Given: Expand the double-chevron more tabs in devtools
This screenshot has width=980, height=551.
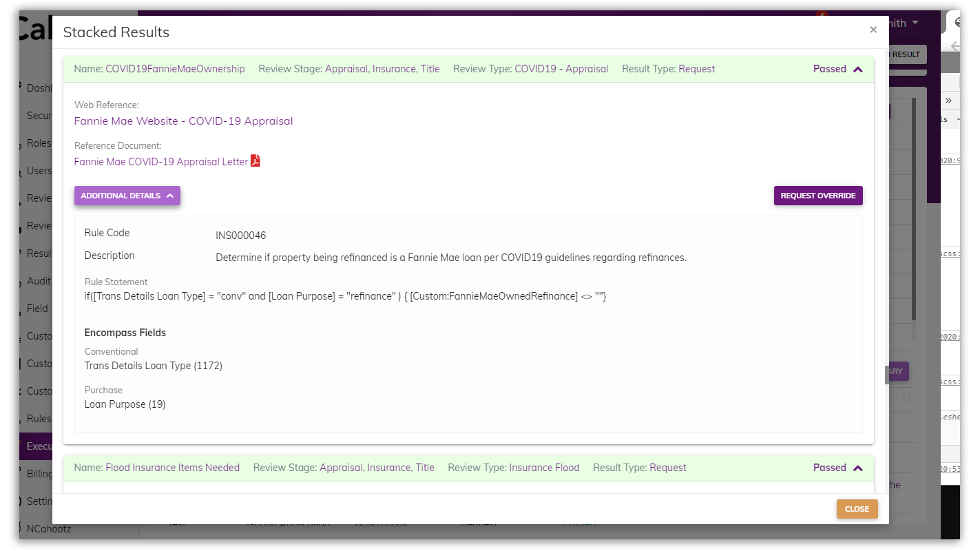Looking at the screenshot, I should [x=948, y=101].
